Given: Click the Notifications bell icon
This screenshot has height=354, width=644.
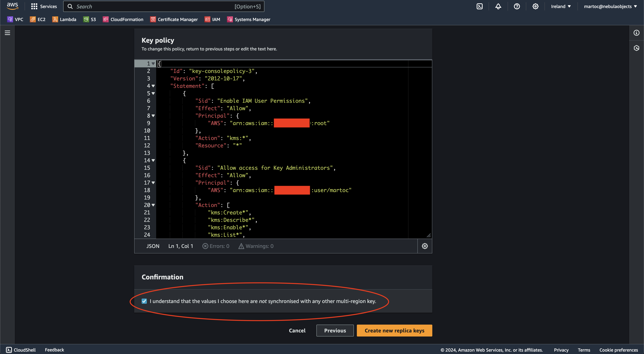Looking at the screenshot, I should pyautogui.click(x=498, y=6).
